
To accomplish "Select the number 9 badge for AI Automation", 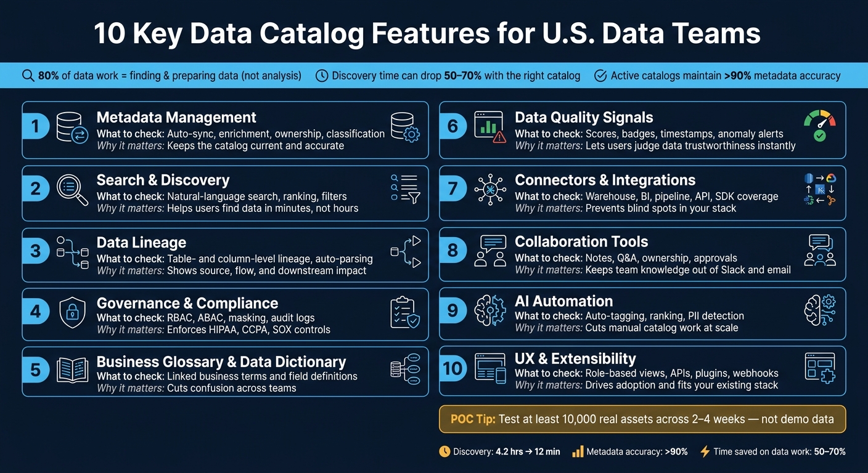I will tap(453, 309).
